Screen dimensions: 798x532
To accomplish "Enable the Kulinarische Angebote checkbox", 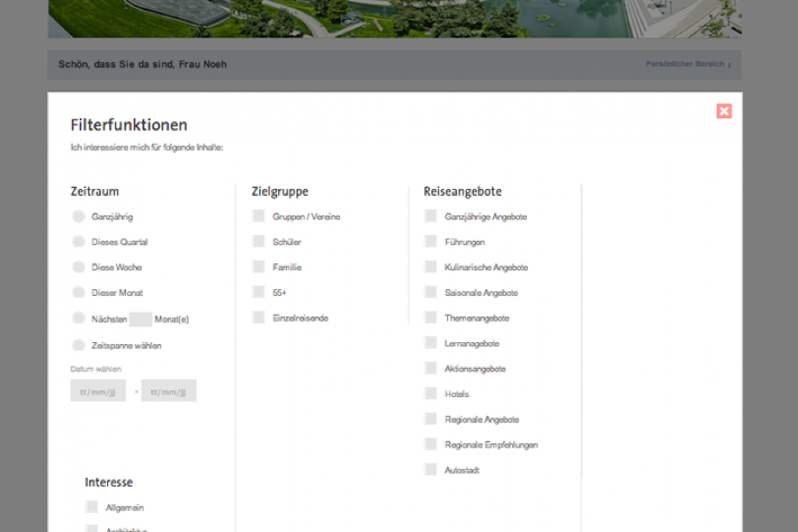I will point(431,267).
